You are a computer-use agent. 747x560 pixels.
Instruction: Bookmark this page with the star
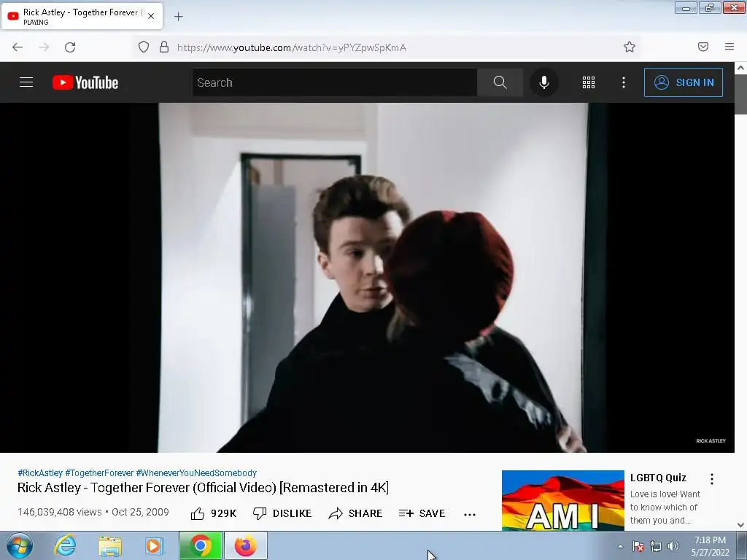(x=630, y=47)
